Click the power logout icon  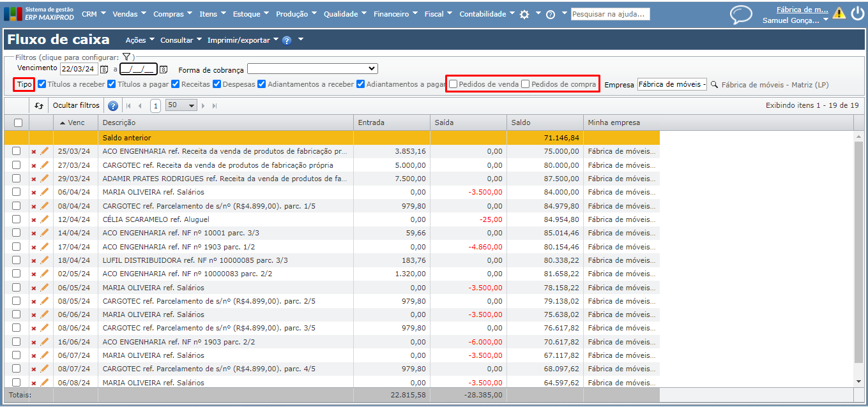(x=857, y=13)
